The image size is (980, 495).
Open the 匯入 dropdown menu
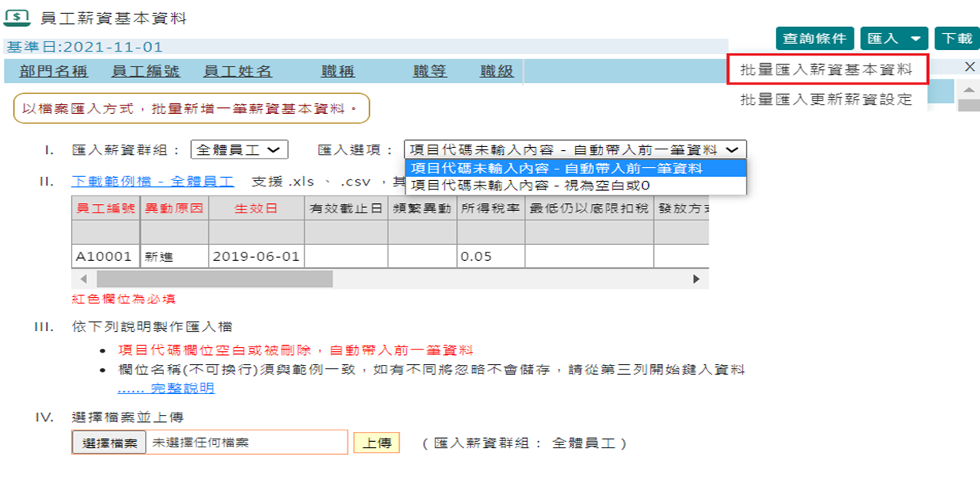pos(892,37)
